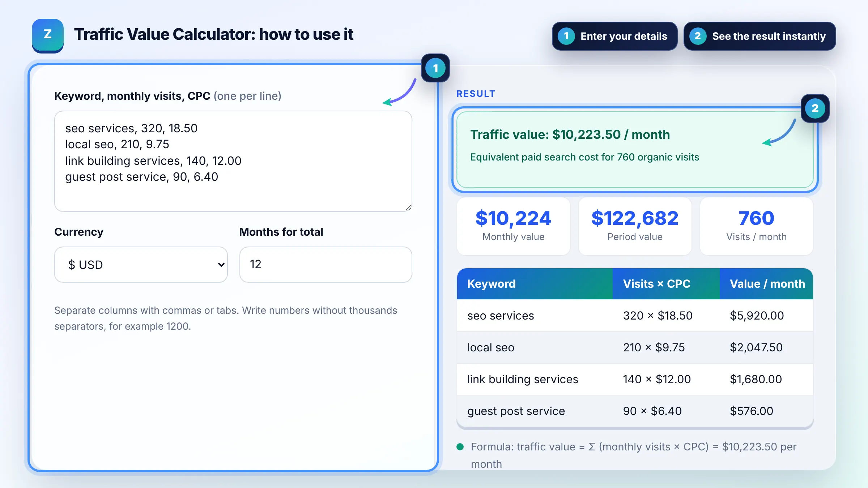This screenshot has height=488, width=868.
Task: Click inside the keyword list textarea
Action: (x=233, y=161)
